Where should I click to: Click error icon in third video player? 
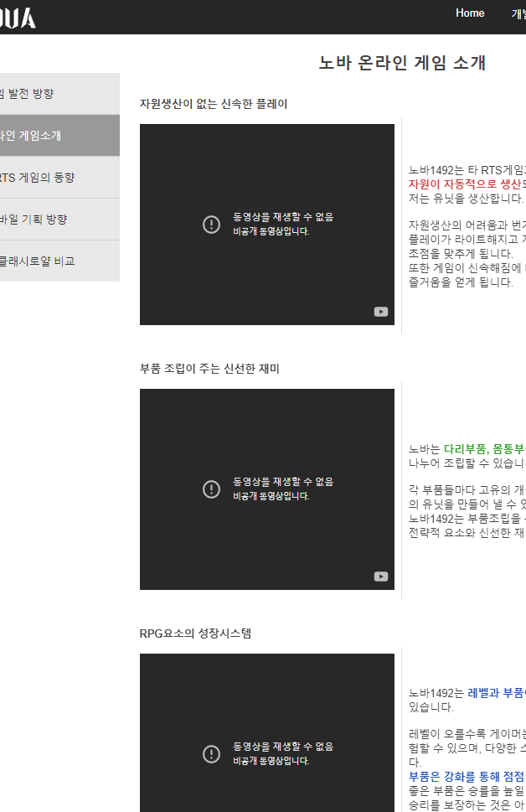[x=211, y=753]
